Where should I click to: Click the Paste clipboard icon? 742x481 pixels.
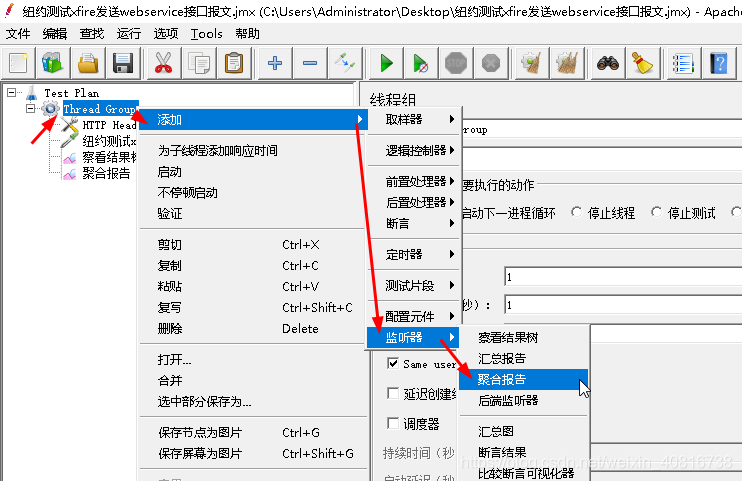coord(234,63)
